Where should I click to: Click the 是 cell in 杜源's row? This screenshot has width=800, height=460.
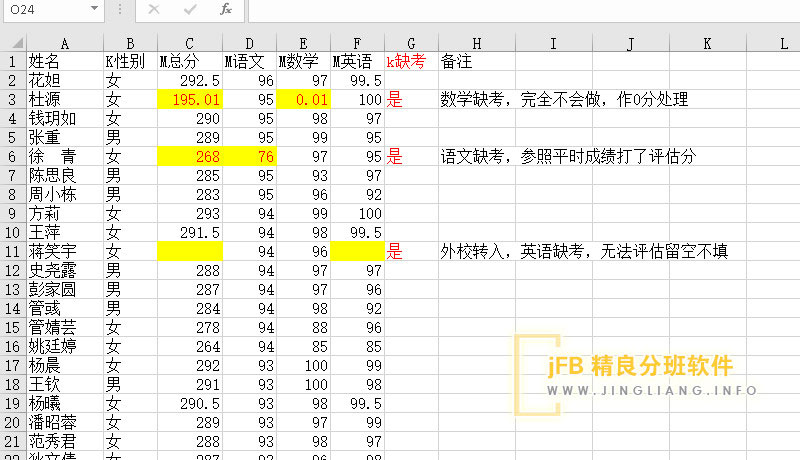[411, 99]
